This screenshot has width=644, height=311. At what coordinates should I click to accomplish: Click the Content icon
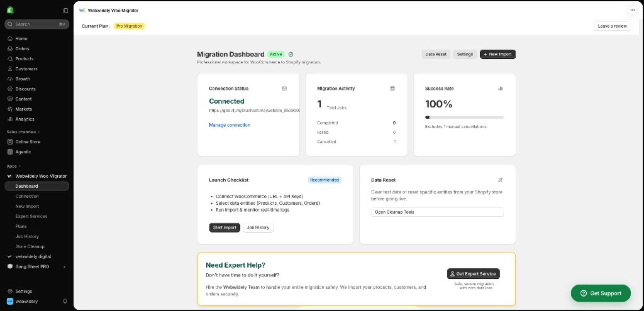10,99
